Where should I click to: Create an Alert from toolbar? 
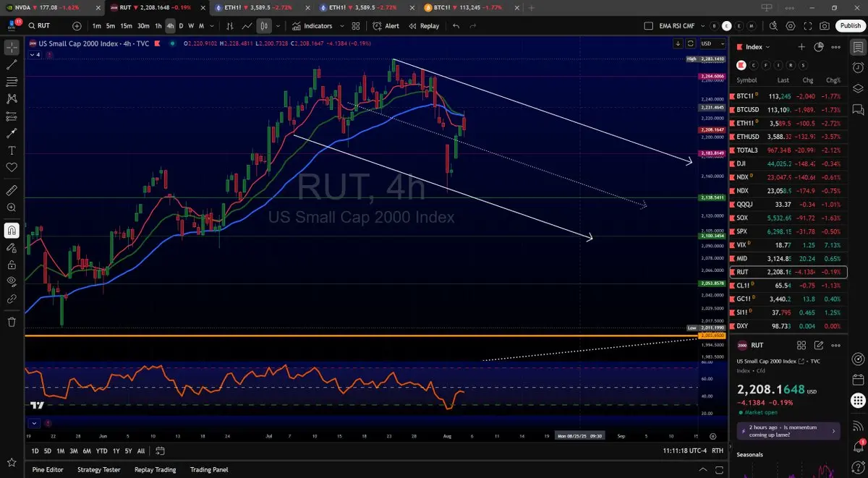coord(386,25)
